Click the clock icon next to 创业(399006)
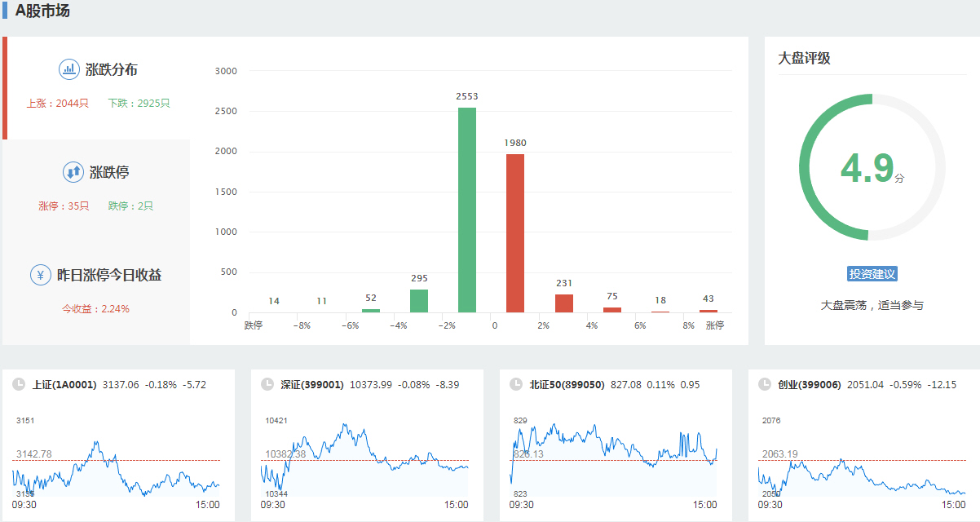The width and height of the screenshot is (980, 522). click(x=764, y=384)
